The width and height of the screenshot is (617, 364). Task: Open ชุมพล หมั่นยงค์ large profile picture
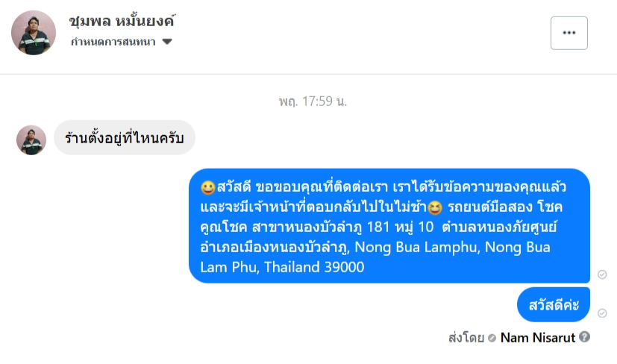[34, 33]
